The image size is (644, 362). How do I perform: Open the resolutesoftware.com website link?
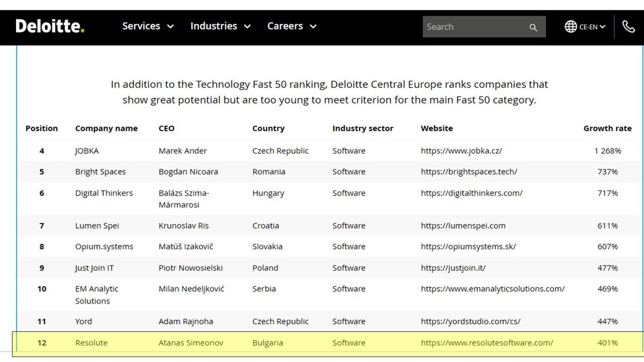pos(487,343)
